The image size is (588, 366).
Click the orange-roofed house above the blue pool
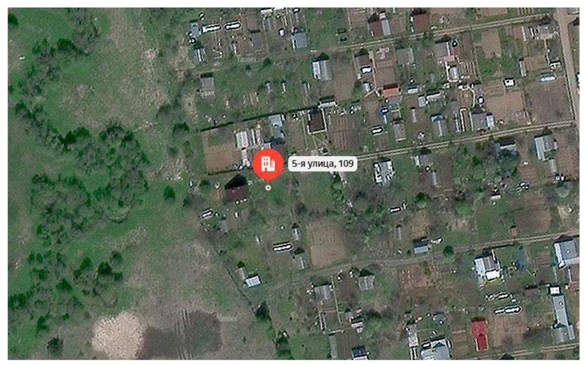point(391,91)
